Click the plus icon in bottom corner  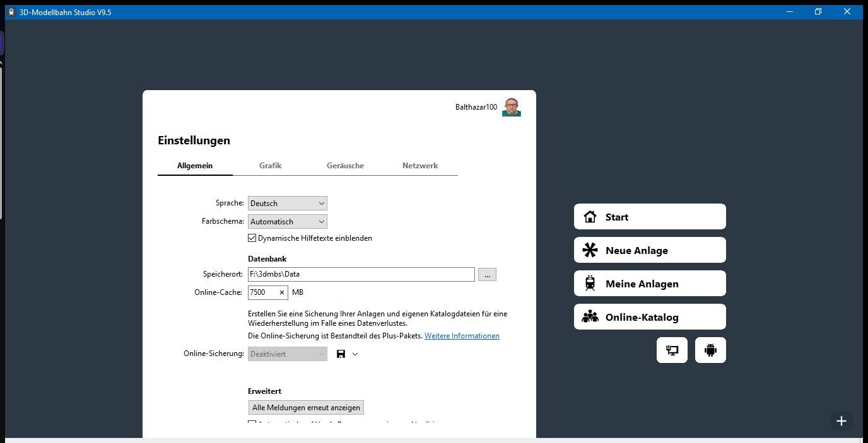(x=841, y=421)
